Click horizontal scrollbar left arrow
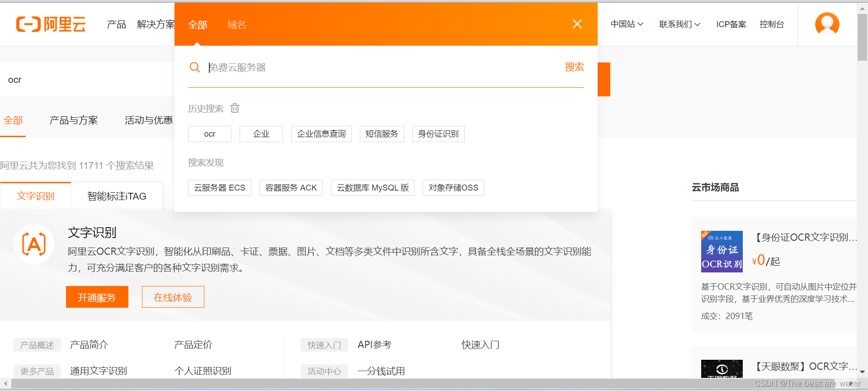The height and width of the screenshot is (391, 868). click(5, 384)
